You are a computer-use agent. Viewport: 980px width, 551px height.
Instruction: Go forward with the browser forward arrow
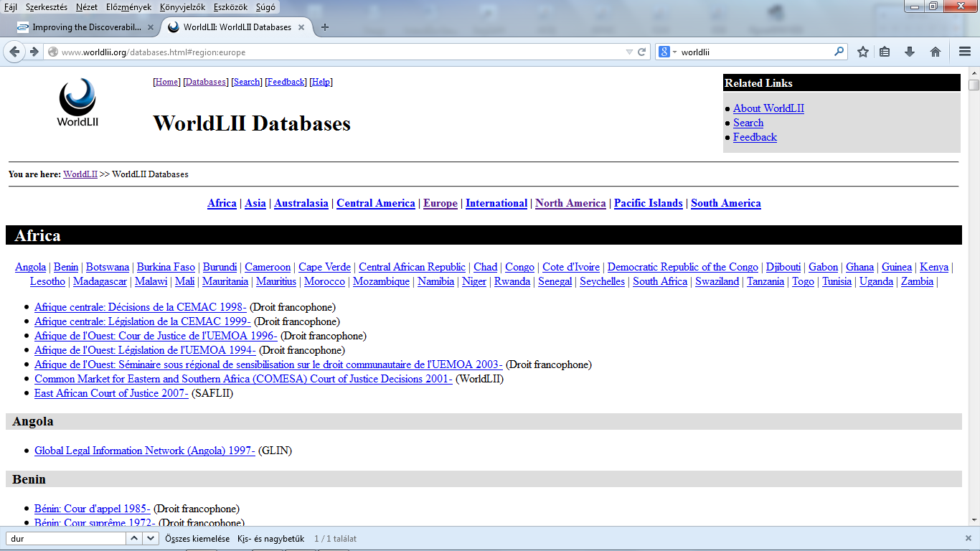tap(34, 52)
